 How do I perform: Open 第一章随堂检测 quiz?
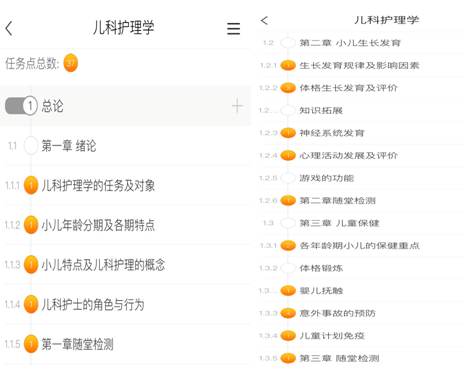pos(77,344)
